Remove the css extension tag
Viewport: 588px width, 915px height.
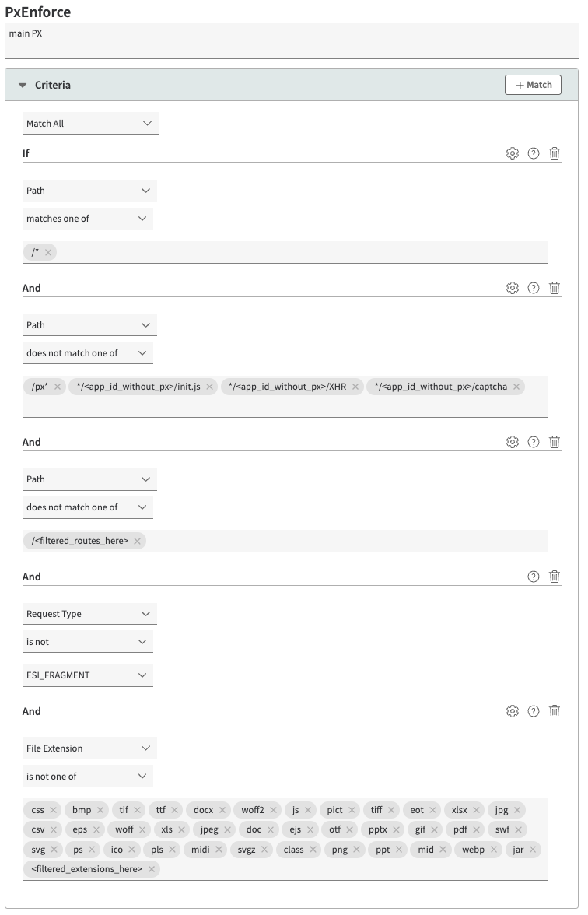(53, 810)
